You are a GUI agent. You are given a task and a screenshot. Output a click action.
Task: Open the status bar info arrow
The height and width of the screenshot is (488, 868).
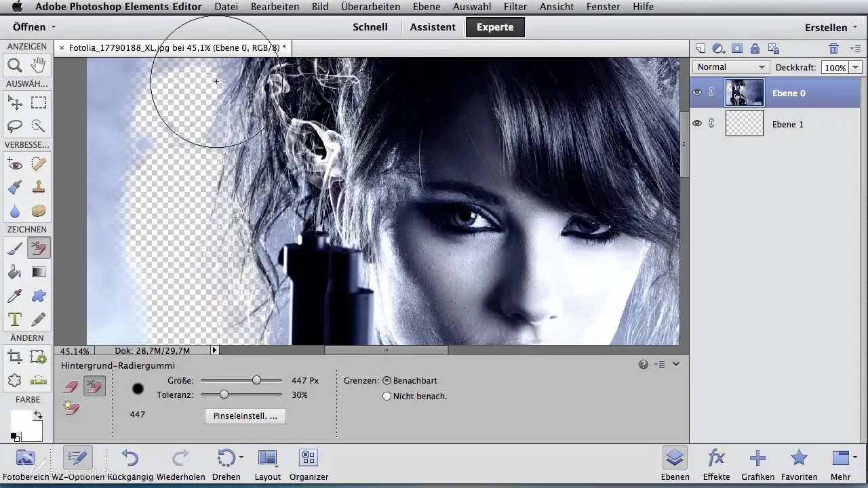pos(215,350)
